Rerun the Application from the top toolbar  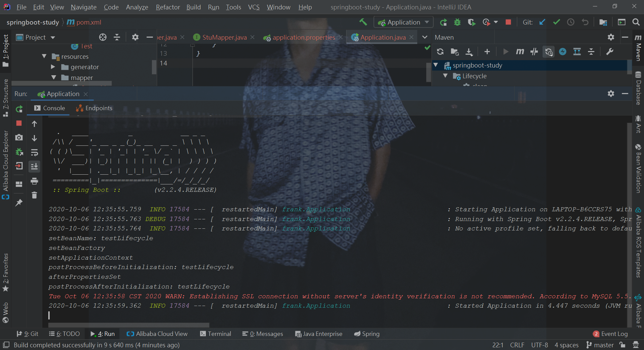(443, 22)
